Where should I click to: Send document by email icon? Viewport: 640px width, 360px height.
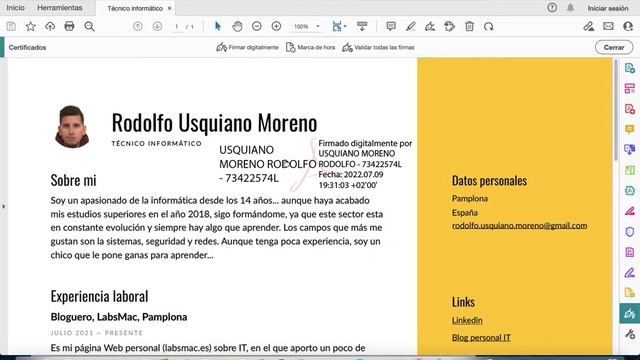[x=608, y=27]
